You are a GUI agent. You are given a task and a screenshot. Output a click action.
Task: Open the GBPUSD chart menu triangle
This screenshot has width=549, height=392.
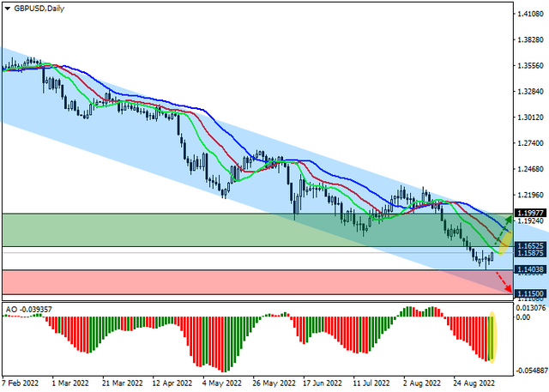(x=8, y=9)
